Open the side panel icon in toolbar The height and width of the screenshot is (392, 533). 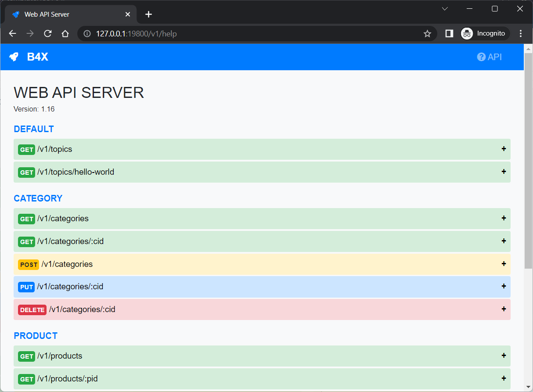[449, 34]
